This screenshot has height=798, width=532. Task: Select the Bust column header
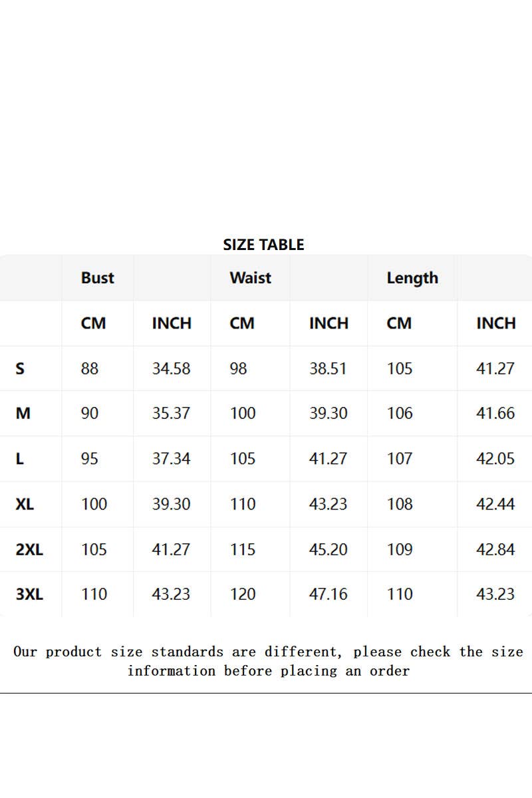click(x=98, y=278)
